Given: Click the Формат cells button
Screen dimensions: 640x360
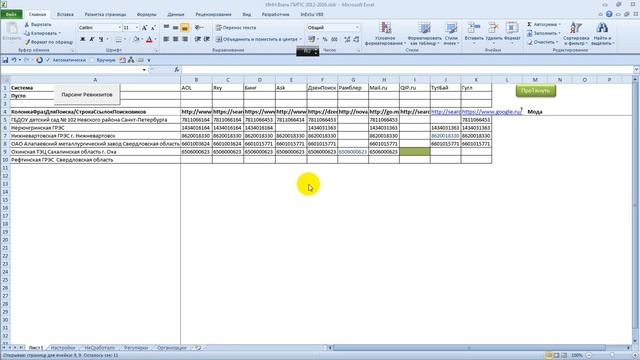Looking at the screenshot, I should pos(512,33).
